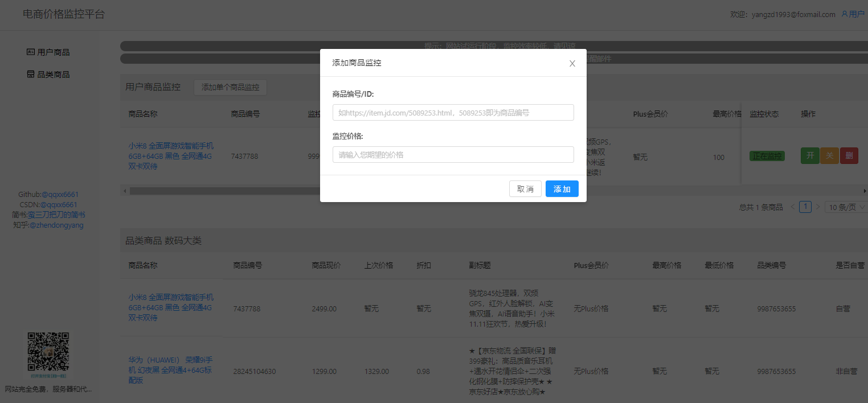
Task: Select the price 1299.00 cell
Action: click(324, 372)
